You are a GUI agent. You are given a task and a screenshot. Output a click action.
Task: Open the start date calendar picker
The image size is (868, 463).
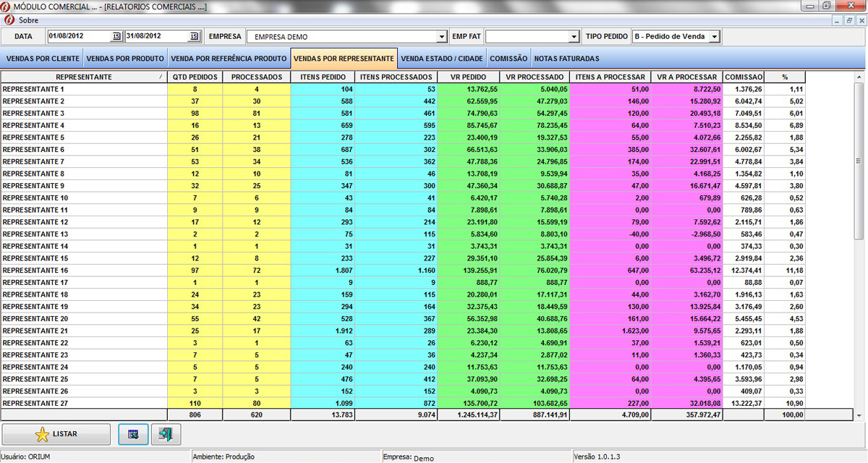click(116, 36)
